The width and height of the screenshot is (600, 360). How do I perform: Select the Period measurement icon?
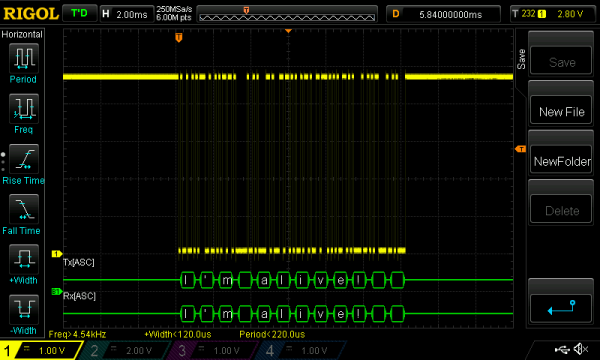(24, 58)
